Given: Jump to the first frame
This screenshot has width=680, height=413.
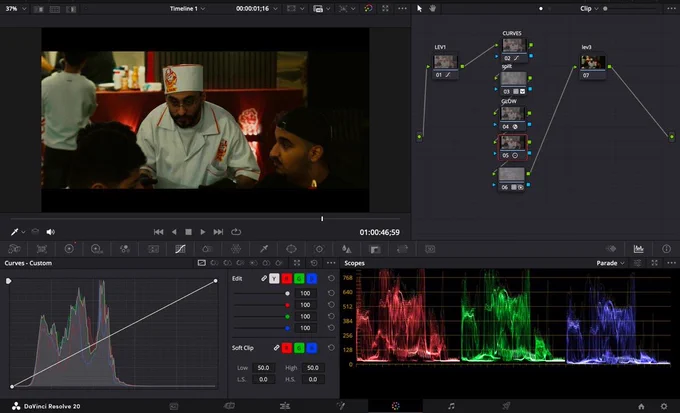Looking at the screenshot, I should [158, 232].
